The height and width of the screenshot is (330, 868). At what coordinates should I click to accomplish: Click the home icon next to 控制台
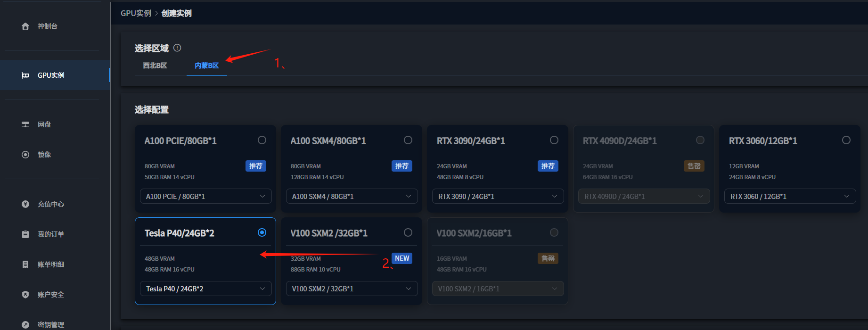tap(25, 26)
